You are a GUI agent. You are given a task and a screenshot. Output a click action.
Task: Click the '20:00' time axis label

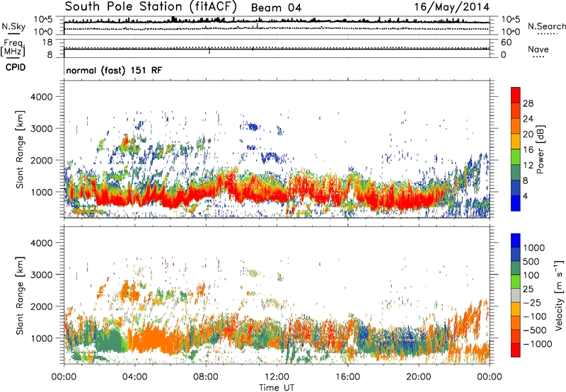418,377
